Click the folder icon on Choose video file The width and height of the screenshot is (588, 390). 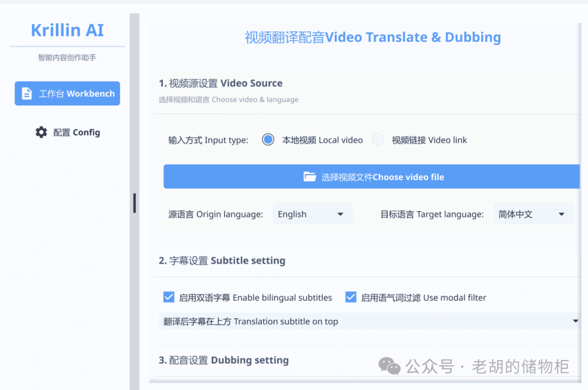click(x=310, y=177)
